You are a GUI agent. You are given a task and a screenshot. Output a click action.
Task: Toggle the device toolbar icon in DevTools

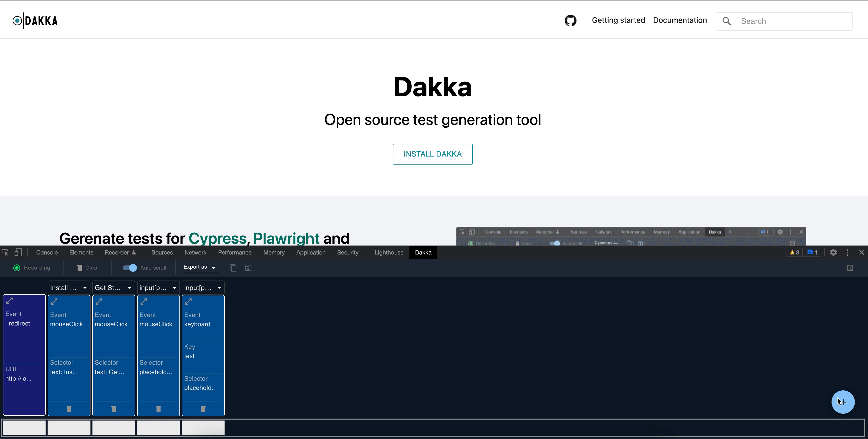click(18, 252)
